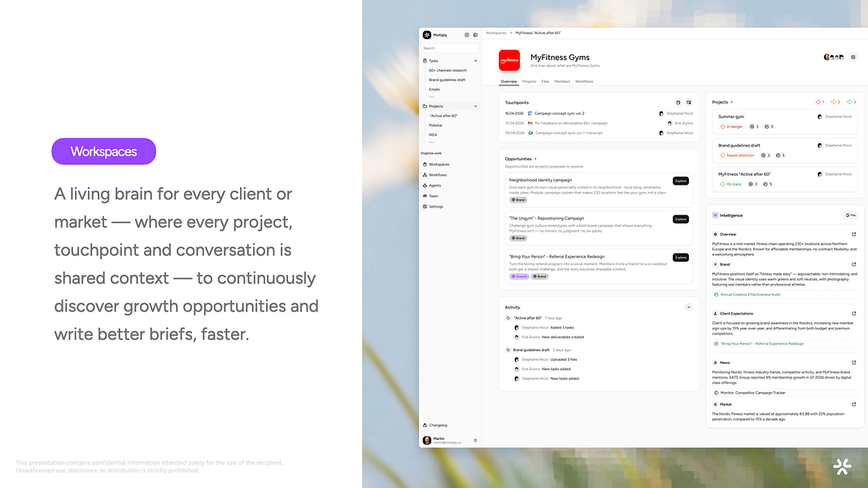Switch to the Files tab
This screenshot has width=868, height=488.
[545, 81]
